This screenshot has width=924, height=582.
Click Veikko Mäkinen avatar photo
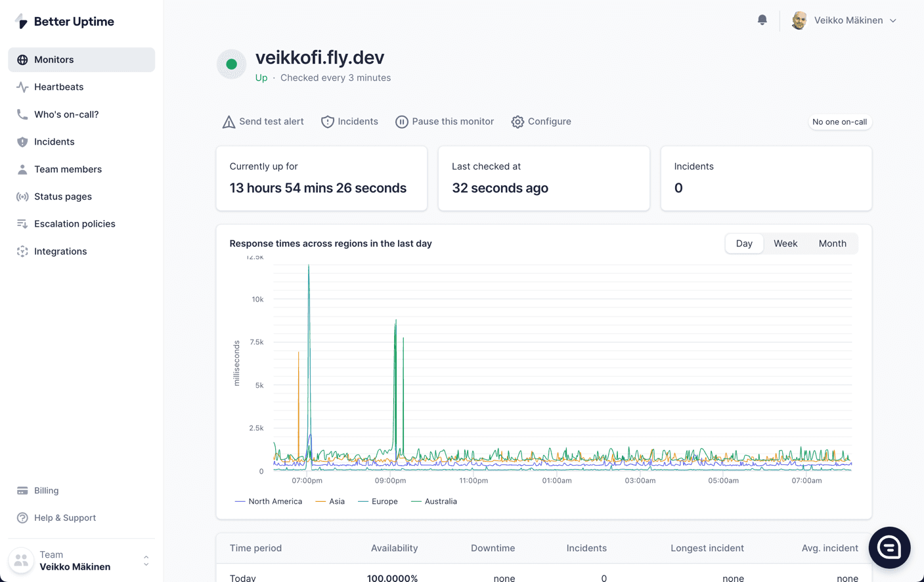click(x=799, y=20)
